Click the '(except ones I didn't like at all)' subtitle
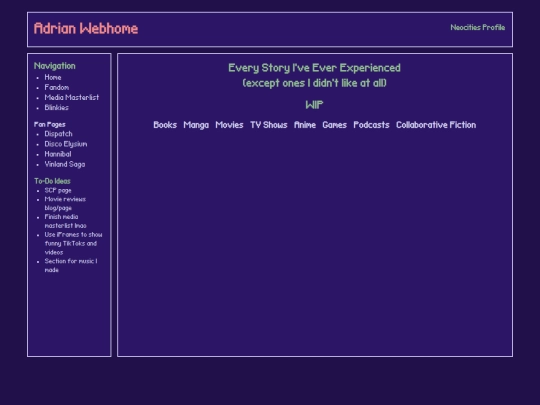 (x=314, y=83)
